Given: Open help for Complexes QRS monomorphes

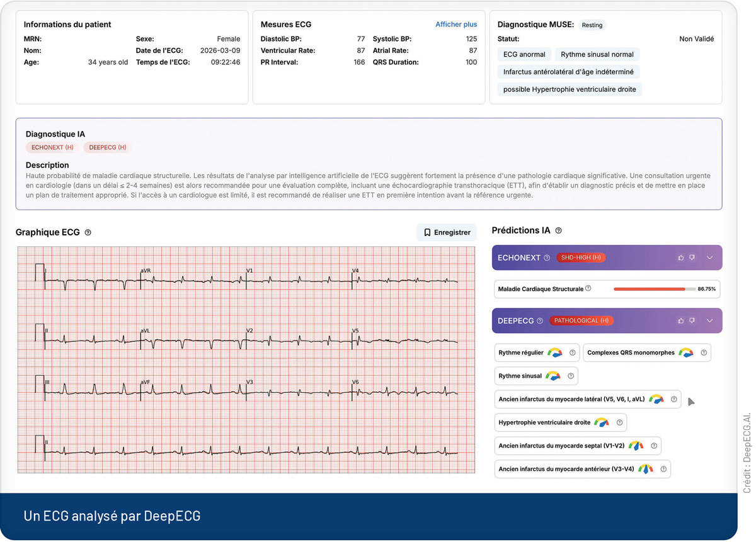Looking at the screenshot, I should (704, 353).
